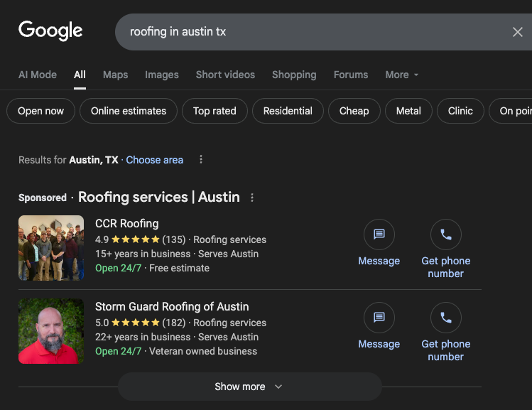Image resolution: width=532 pixels, height=410 pixels.
Task: Click 15+ years in business text
Action: 143,254
